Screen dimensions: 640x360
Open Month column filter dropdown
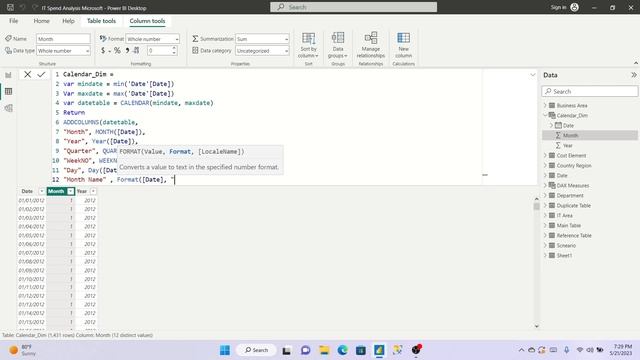tap(71, 191)
